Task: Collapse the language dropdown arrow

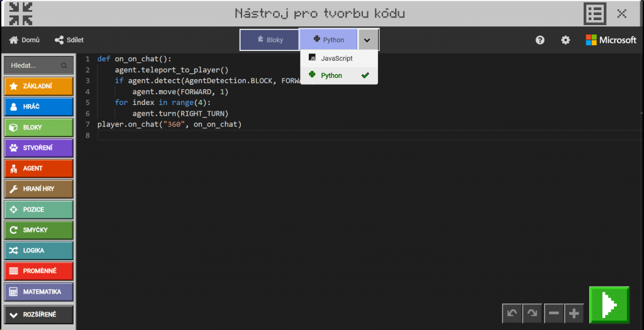Action: [368, 40]
